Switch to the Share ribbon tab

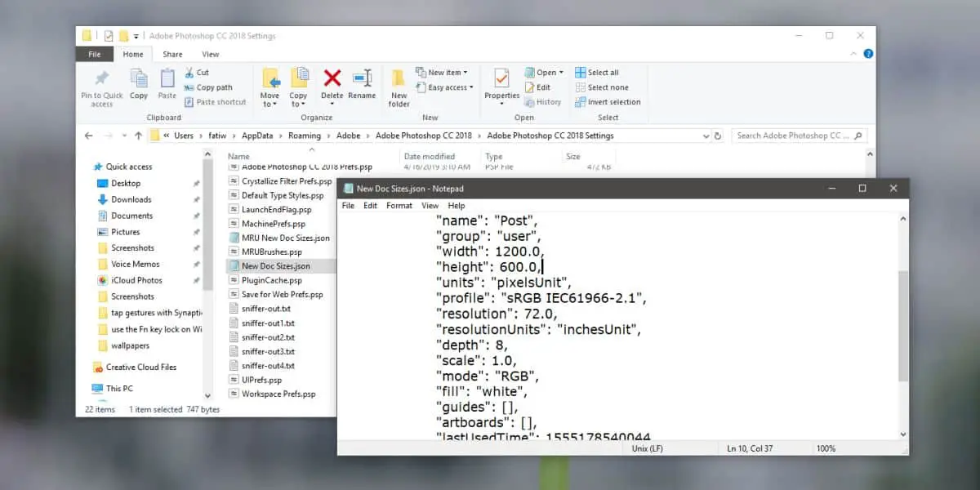tap(172, 55)
